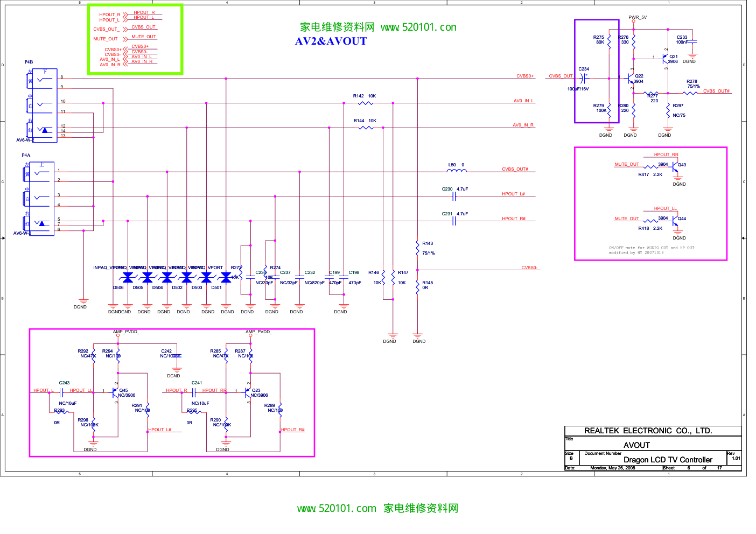Select resistor label R289

270,405
